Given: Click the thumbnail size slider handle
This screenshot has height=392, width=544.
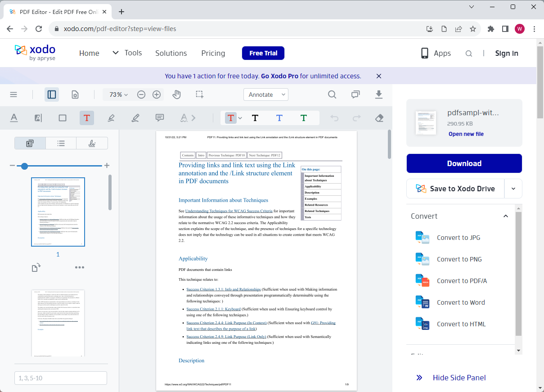Looking at the screenshot, I should 24,166.
